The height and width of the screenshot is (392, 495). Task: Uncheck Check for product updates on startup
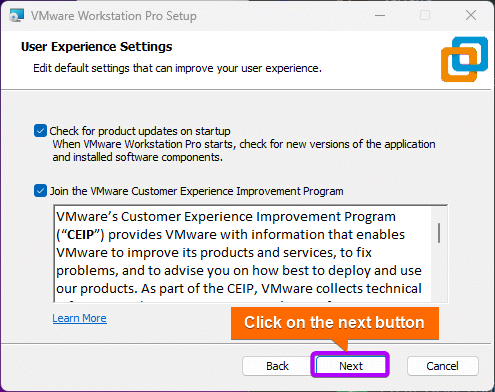click(x=40, y=131)
